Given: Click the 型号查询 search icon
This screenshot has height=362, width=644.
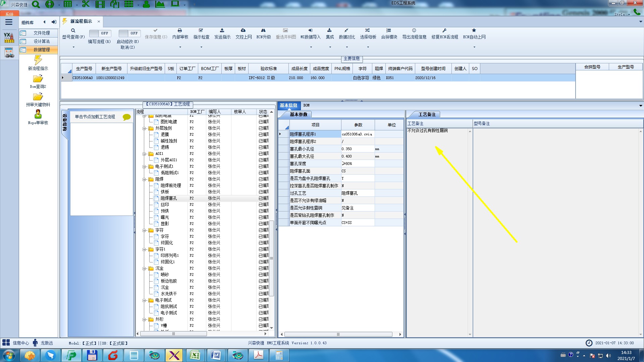Looking at the screenshot, I should point(73,31).
